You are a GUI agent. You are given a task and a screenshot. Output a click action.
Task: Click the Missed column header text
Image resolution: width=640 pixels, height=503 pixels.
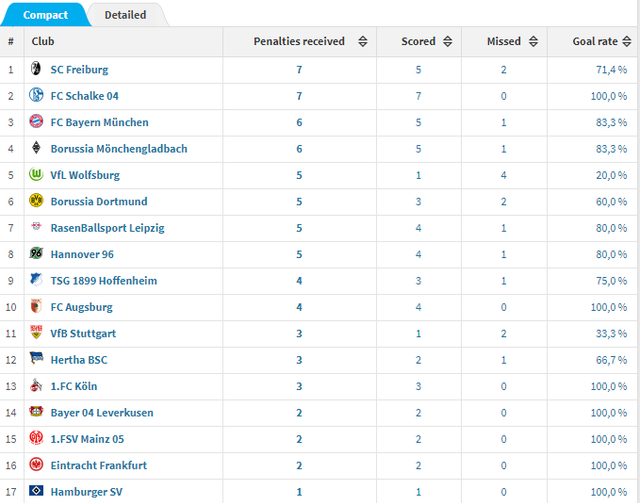[504, 41]
